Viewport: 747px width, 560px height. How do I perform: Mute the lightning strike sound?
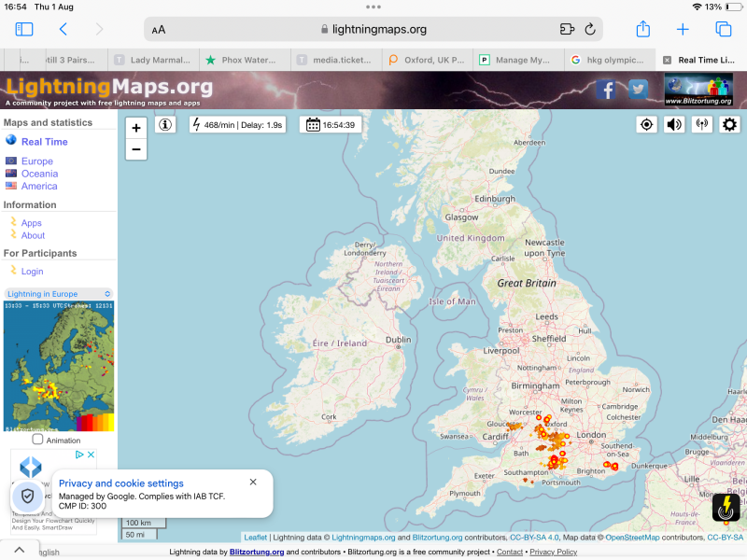click(674, 124)
